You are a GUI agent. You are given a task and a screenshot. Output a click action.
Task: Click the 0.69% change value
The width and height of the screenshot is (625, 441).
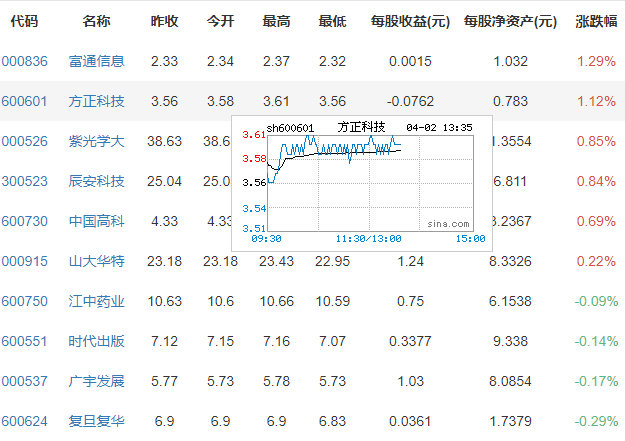596,221
